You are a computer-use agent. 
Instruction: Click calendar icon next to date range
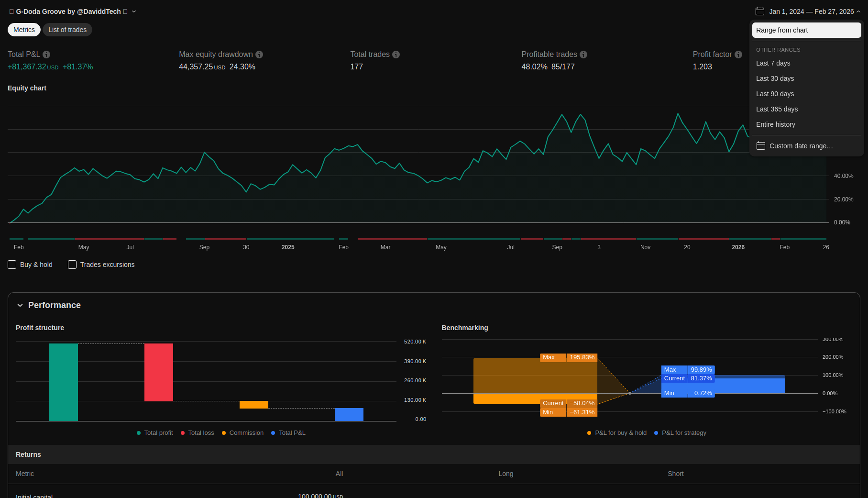point(760,11)
